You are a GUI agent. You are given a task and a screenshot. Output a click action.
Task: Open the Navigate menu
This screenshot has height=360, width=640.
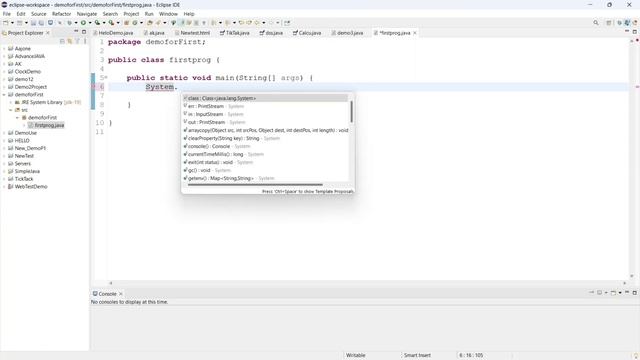[x=87, y=14]
